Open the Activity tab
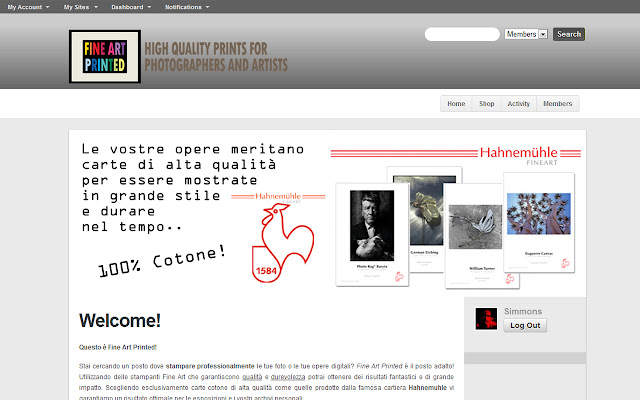Viewport: 640px width, 400px height. coord(519,104)
